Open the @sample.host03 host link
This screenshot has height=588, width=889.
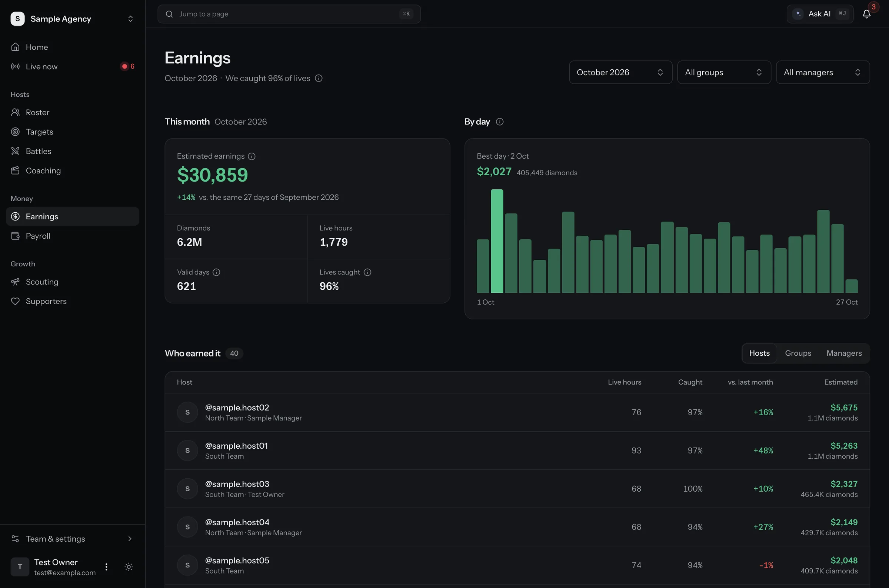237,484
